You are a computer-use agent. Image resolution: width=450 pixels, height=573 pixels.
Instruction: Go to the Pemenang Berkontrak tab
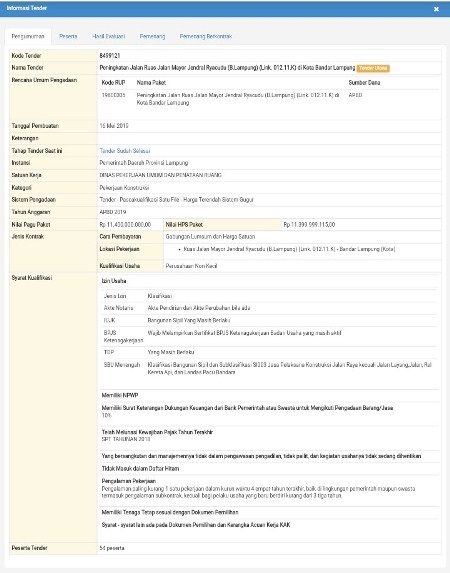tap(206, 37)
